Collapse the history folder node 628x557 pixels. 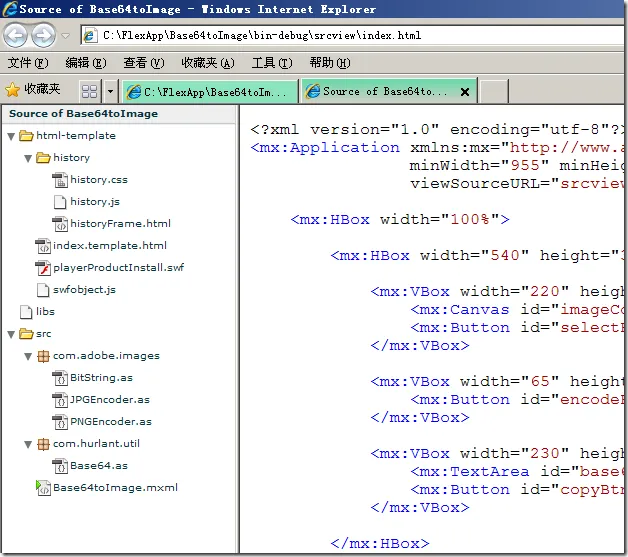coord(27,158)
